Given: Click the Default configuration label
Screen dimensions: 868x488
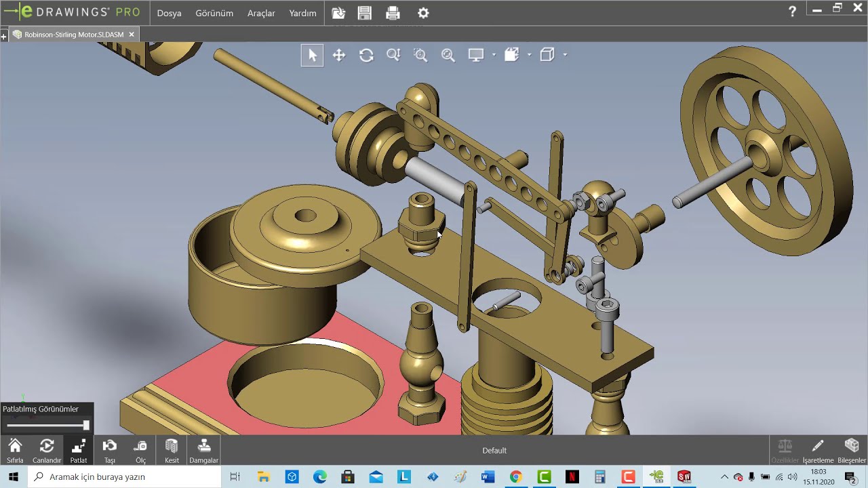Looking at the screenshot, I should point(494,451).
